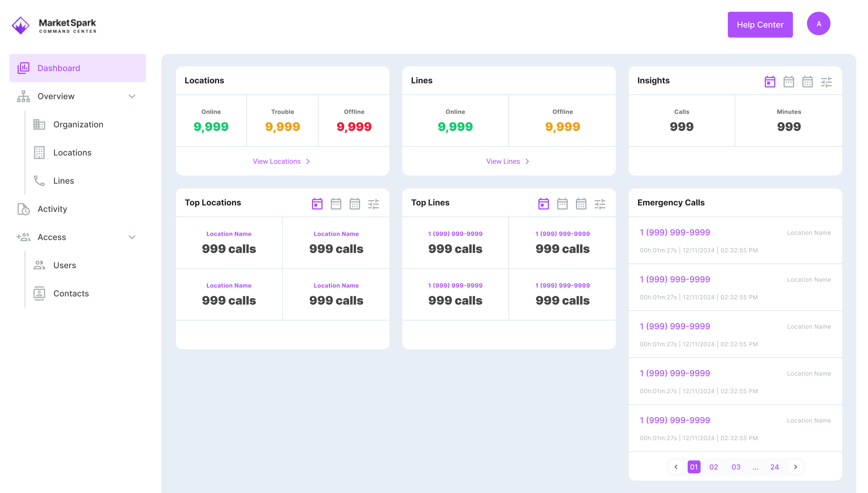The height and width of the screenshot is (493, 868).
Task: Collapse the Access section
Action: (x=132, y=237)
